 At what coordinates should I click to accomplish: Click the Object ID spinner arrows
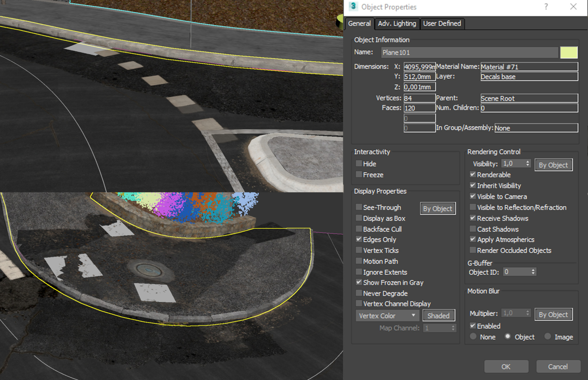point(533,272)
